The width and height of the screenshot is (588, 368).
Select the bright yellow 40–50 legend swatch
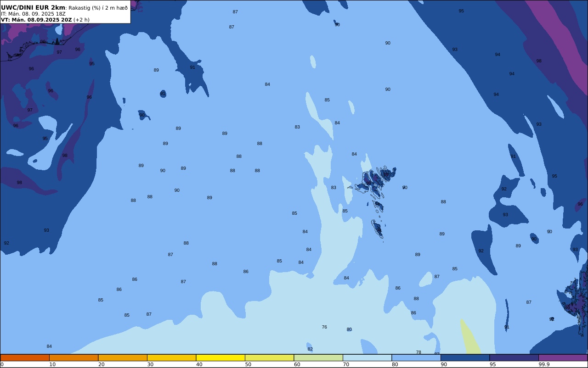[x=220, y=357]
